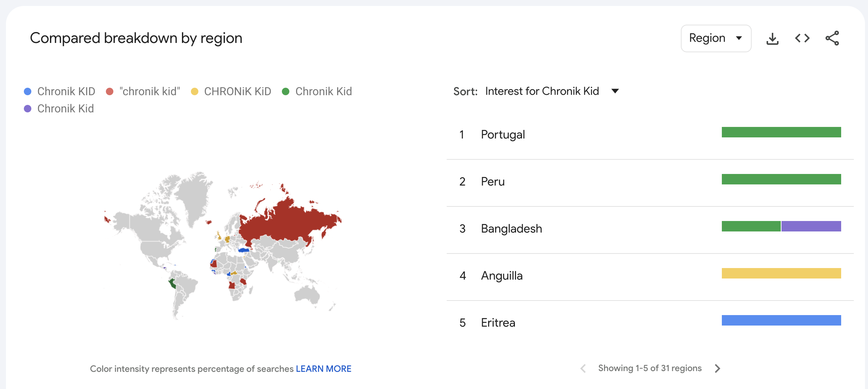Click the LEARN MORE link
Image resolution: width=868 pixels, height=389 pixels.
pos(323,369)
